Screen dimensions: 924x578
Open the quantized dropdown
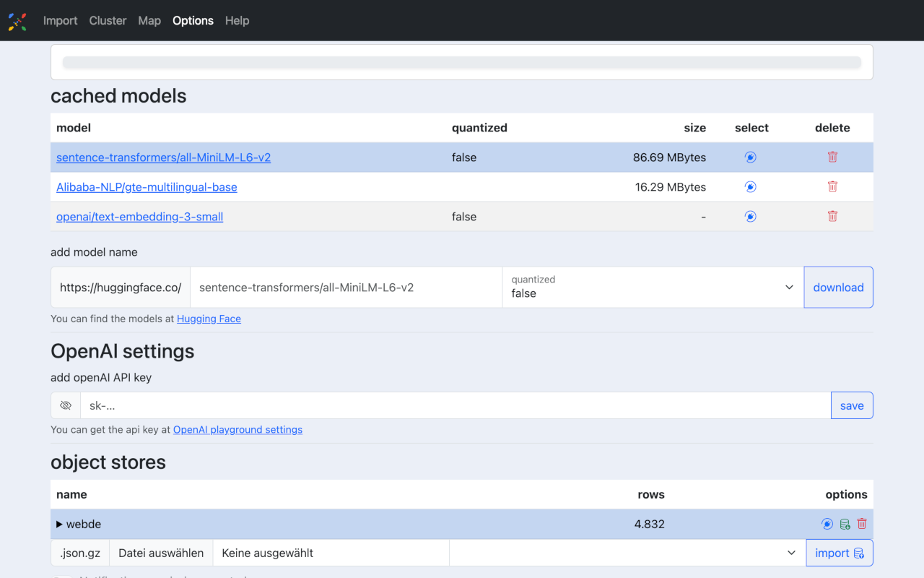tap(653, 288)
